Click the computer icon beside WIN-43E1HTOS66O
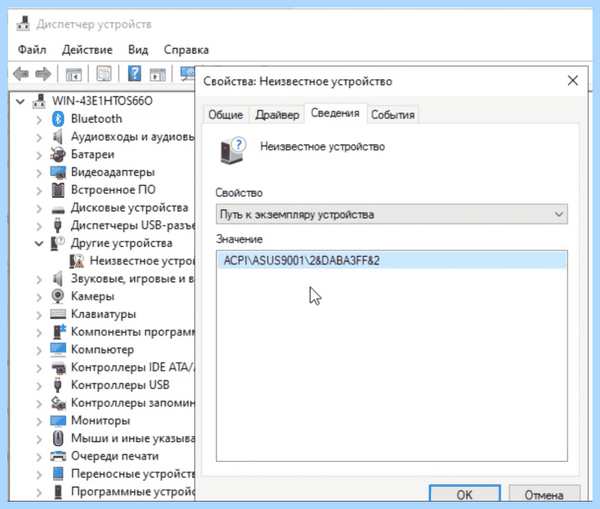600x509 pixels. [39, 101]
